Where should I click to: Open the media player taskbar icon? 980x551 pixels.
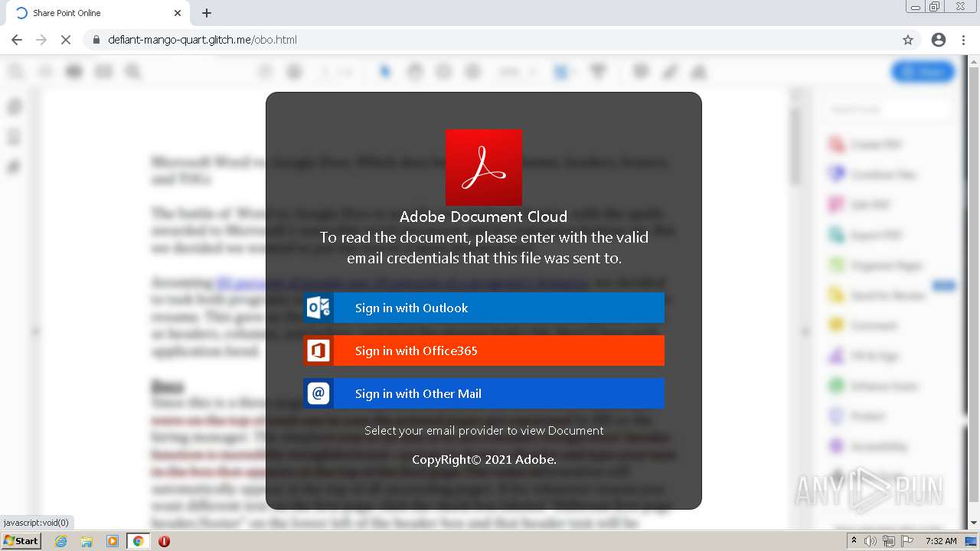113,541
